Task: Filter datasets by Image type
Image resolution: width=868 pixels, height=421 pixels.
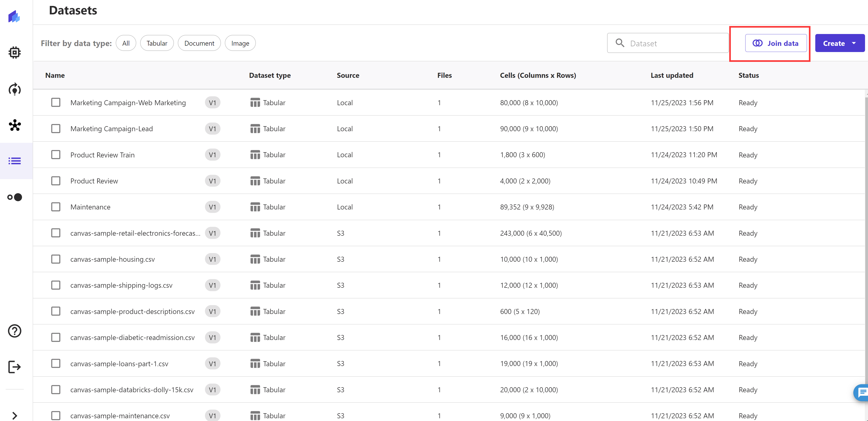Action: [240, 43]
